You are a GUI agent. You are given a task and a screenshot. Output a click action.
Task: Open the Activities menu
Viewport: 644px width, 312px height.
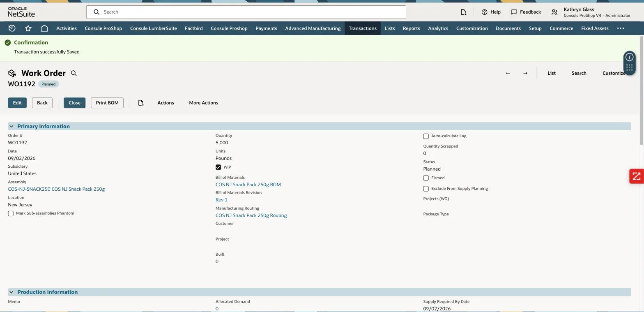pyautogui.click(x=67, y=28)
